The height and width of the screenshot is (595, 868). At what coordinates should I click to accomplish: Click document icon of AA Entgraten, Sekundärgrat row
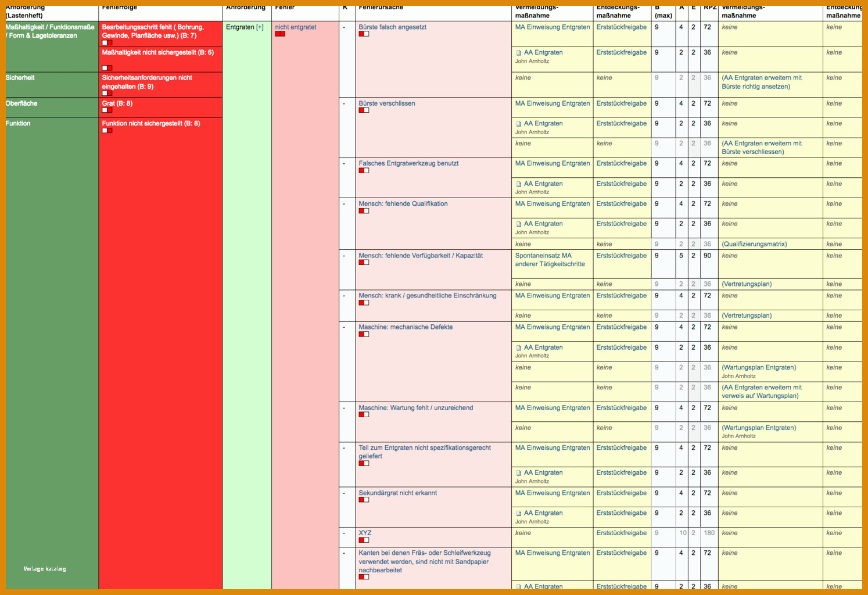519,514
